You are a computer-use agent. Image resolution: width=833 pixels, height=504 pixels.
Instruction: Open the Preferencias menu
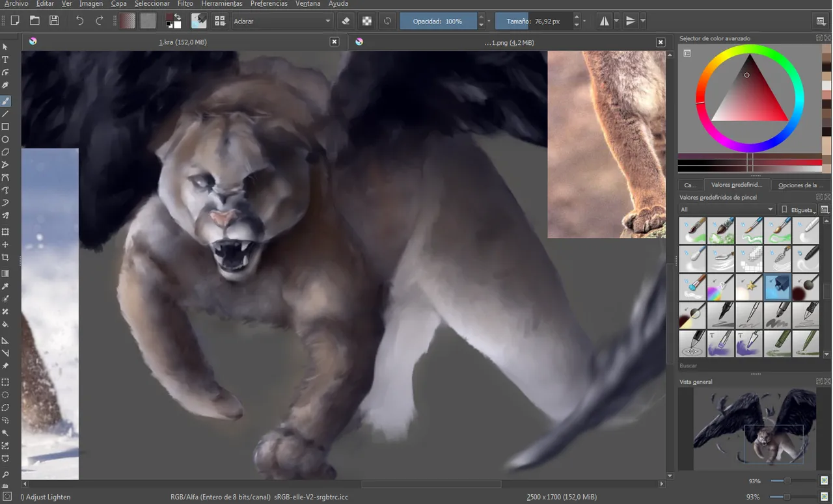click(x=269, y=4)
